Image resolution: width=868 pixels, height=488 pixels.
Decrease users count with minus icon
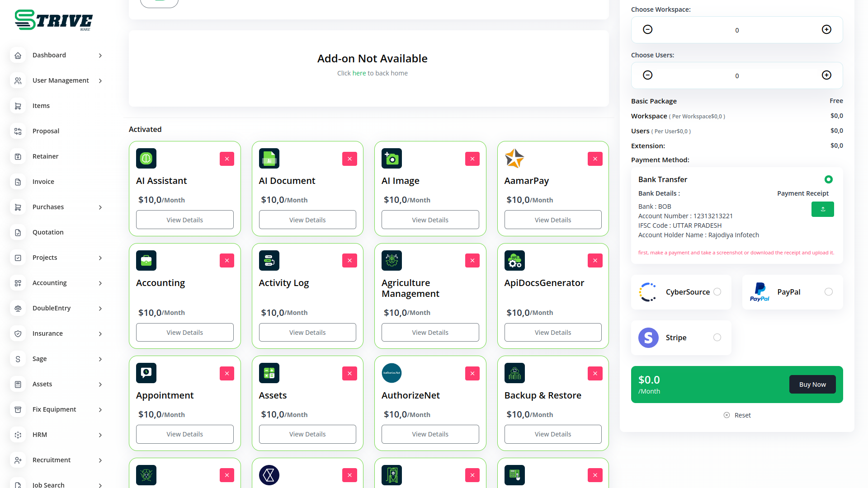(x=647, y=75)
